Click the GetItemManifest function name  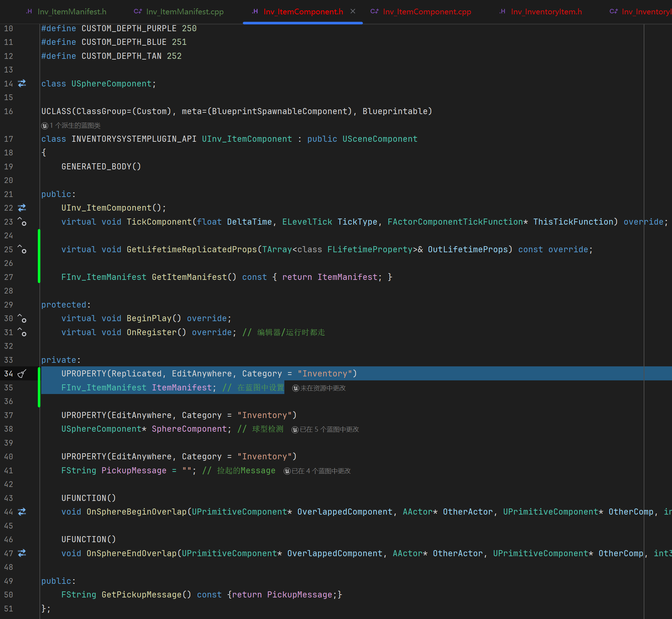189,277
